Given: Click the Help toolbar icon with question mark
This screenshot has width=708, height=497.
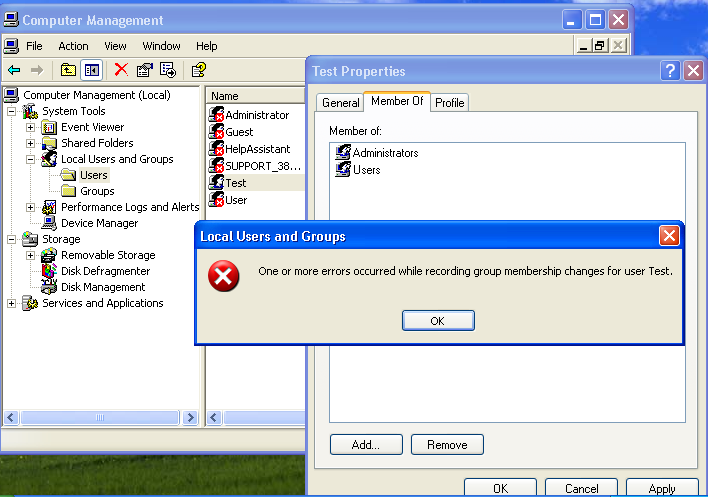Looking at the screenshot, I should (x=198, y=70).
